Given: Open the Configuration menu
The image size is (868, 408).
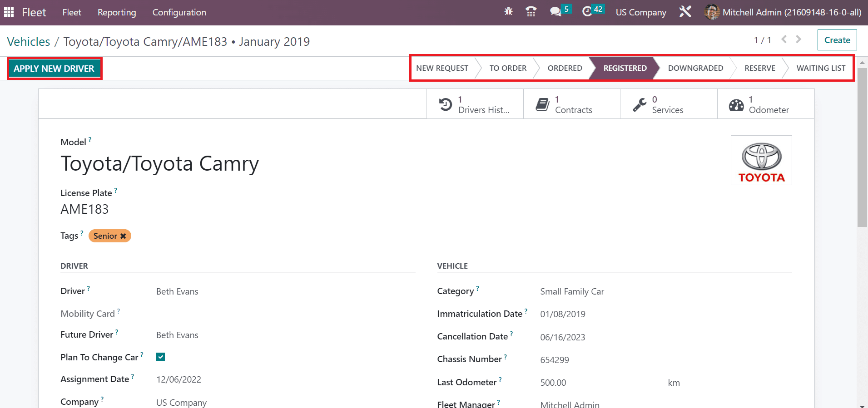Looking at the screenshot, I should click(179, 12).
